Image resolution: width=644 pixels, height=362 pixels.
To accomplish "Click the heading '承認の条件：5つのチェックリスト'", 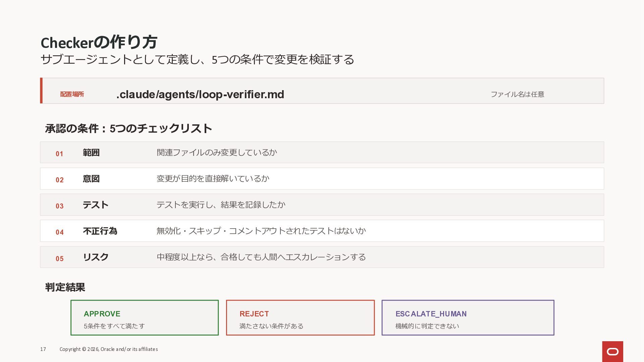I will [128, 128].
